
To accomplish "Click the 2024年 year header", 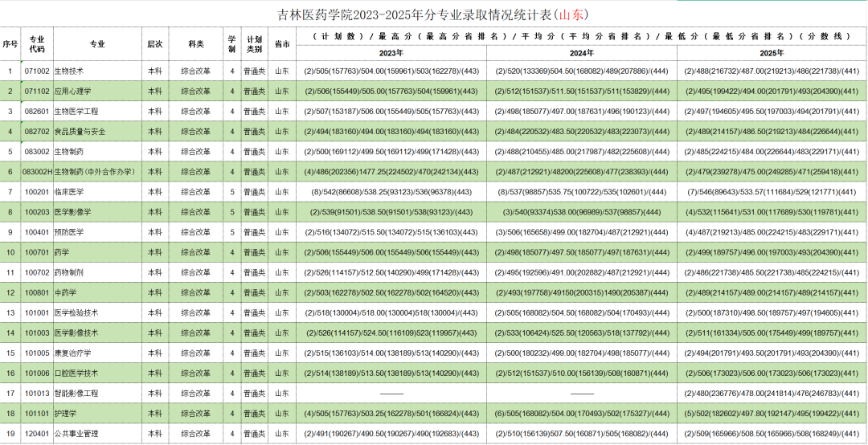I will click(x=581, y=54).
